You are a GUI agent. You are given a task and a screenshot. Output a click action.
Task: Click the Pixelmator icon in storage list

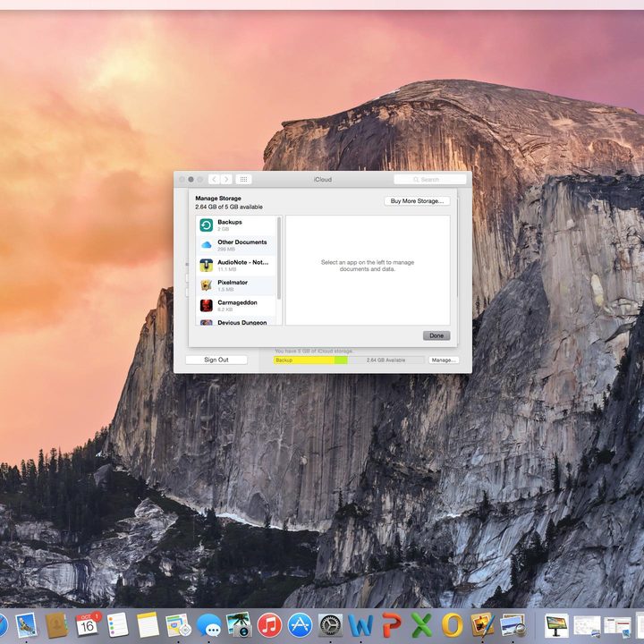[207, 285]
